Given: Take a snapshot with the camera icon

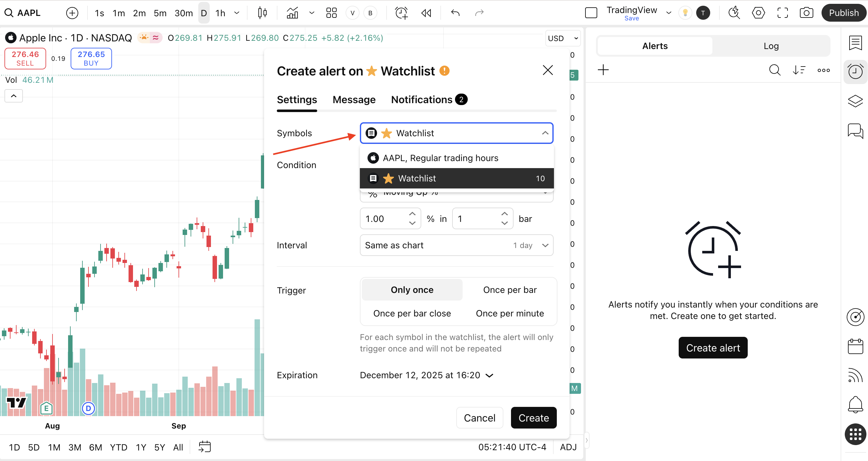Looking at the screenshot, I should [x=806, y=13].
